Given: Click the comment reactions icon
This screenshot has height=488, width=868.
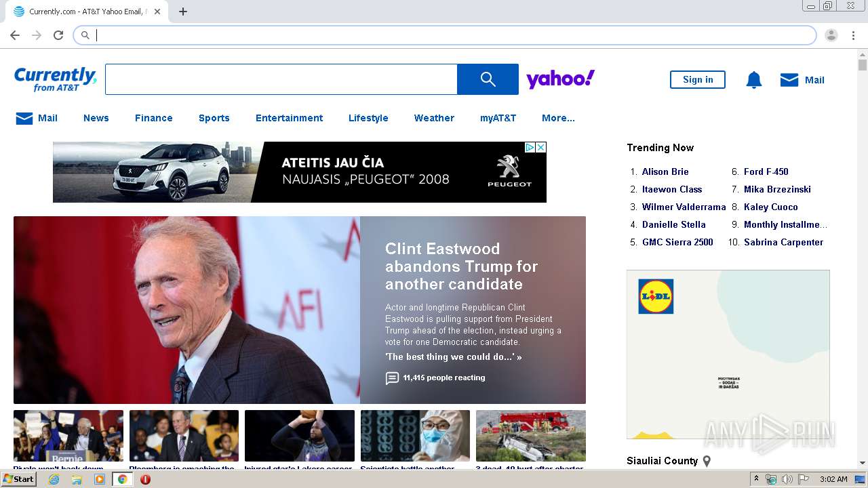Looking at the screenshot, I should [392, 378].
